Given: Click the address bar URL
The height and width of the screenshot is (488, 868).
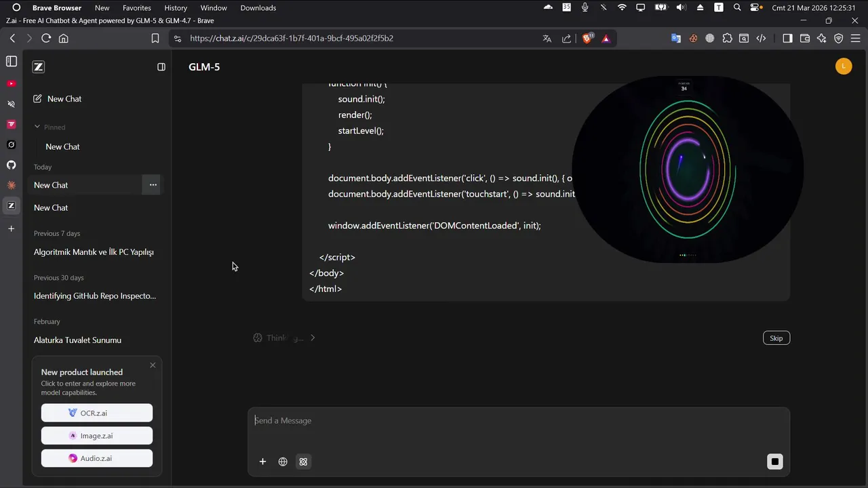Looking at the screenshot, I should pos(292,39).
